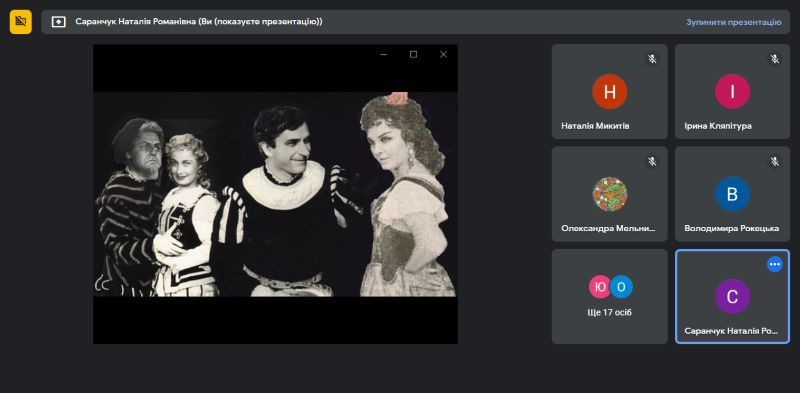Click the name label Володимира Рокецька
Image resolution: width=800 pixels, height=393 pixels.
pyautogui.click(x=732, y=229)
